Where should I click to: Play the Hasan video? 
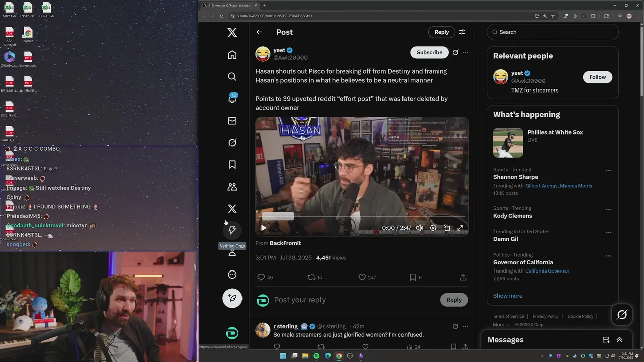(263, 228)
